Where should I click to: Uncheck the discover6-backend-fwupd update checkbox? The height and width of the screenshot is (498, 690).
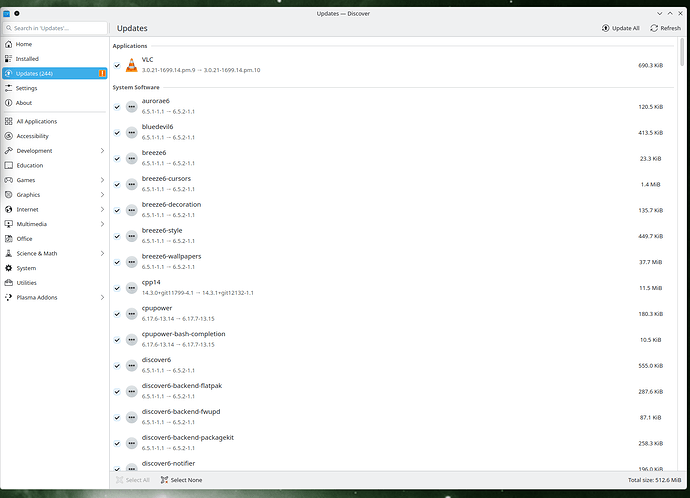117,418
